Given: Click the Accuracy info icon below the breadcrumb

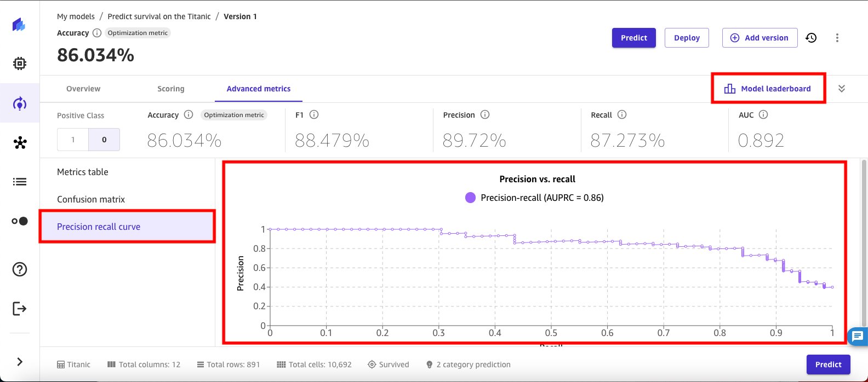Looking at the screenshot, I should tap(97, 33).
